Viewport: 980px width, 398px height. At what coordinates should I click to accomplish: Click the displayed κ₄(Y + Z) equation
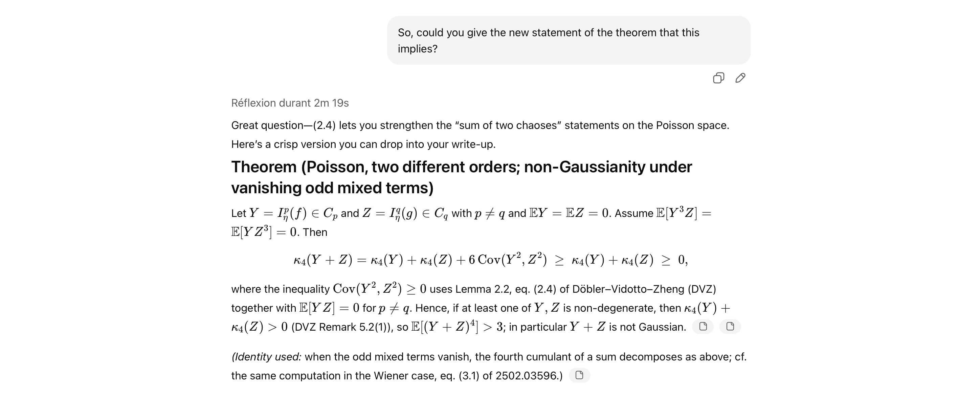tap(490, 260)
